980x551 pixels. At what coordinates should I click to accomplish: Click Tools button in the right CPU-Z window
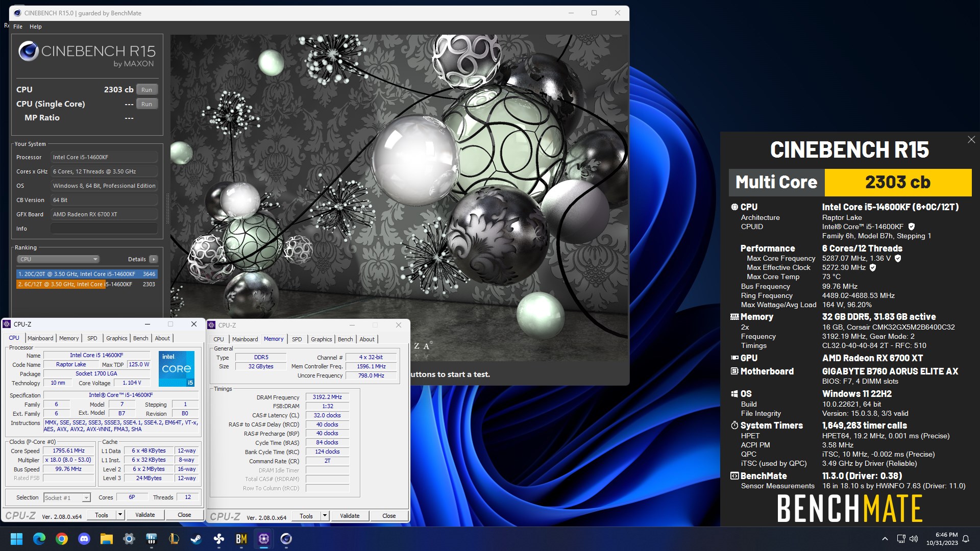306,516
